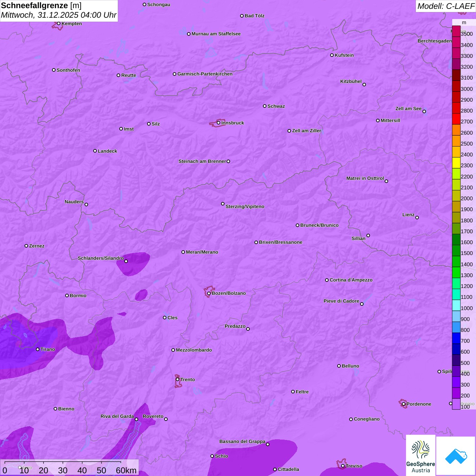Viewport: 476px width, 476px height.
Task: Click the Kempten city marker
Action: (x=58, y=23)
